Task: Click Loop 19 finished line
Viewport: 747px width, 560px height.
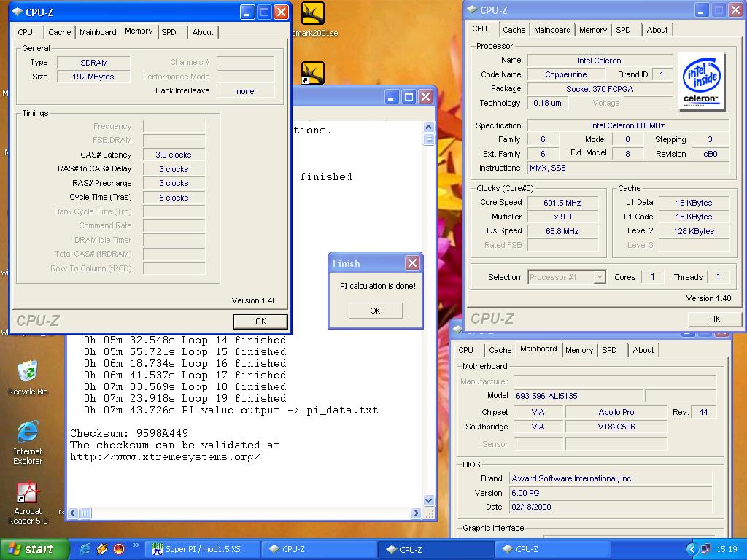Action: click(185, 399)
